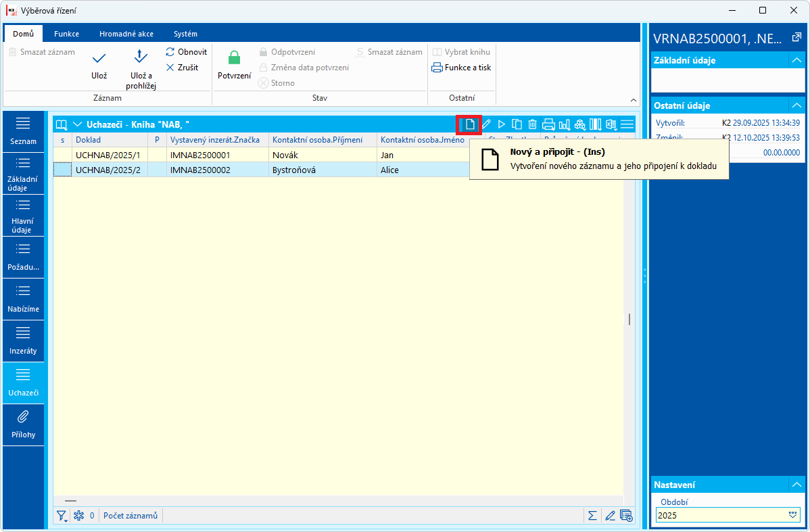The width and height of the screenshot is (810, 532).
Task: Switch to the Domů ribbon tab
Action: (x=23, y=34)
